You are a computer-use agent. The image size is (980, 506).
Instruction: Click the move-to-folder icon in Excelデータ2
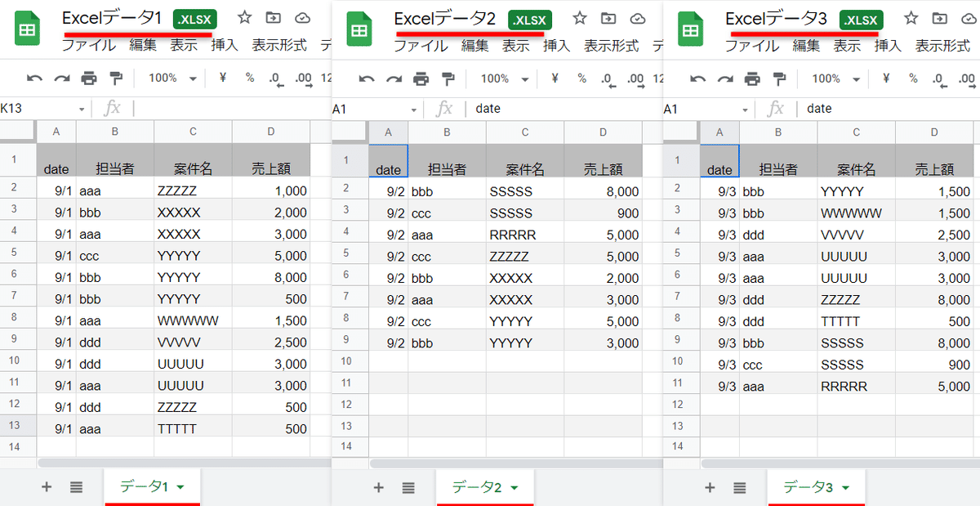(x=608, y=18)
